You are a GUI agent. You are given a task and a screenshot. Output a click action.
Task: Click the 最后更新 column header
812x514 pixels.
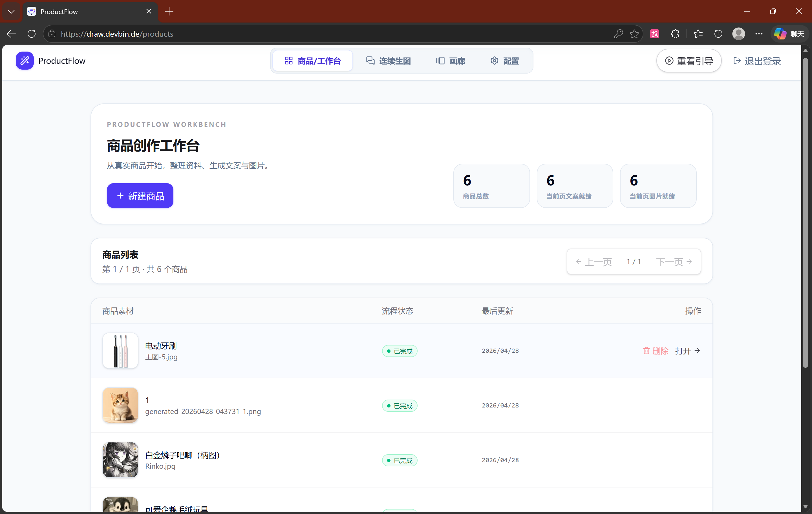(497, 311)
